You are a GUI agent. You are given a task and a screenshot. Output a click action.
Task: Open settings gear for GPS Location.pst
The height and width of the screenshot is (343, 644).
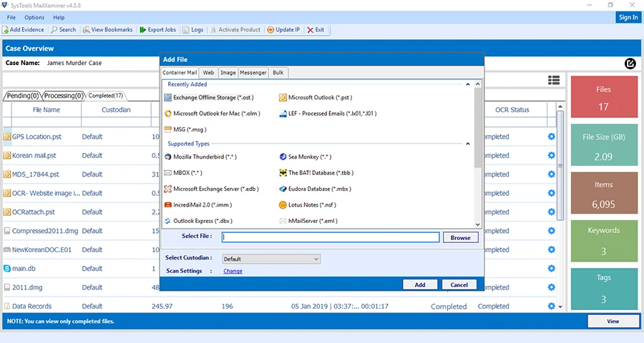click(551, 136)
